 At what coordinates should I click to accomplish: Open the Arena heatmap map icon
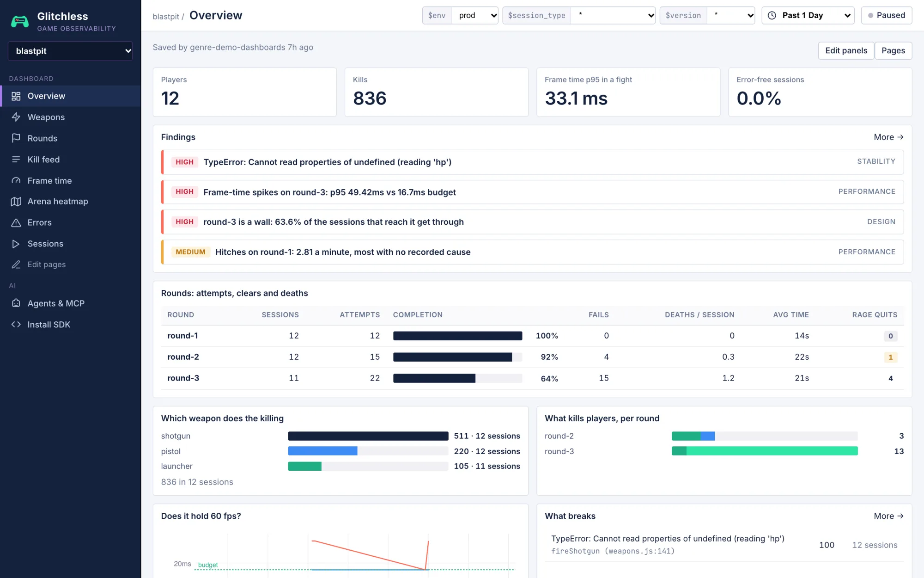click(16, 202)
